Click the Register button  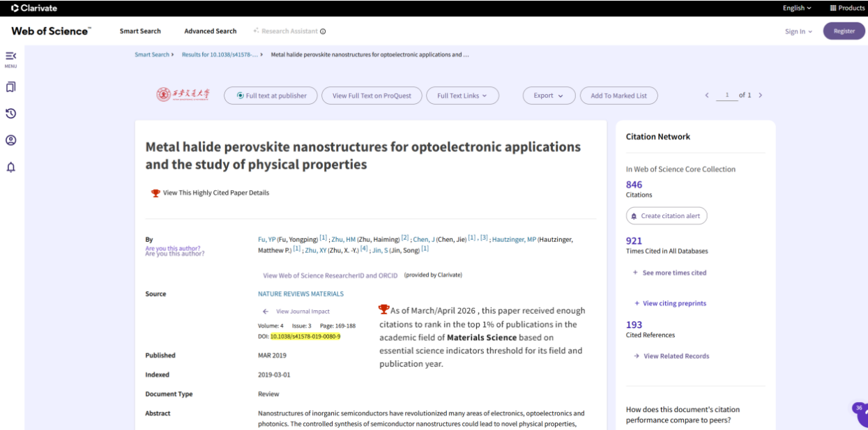point(844,31)
